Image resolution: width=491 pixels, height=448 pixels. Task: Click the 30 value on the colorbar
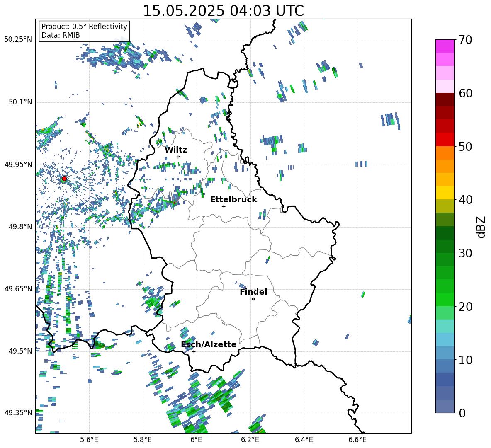465,253
